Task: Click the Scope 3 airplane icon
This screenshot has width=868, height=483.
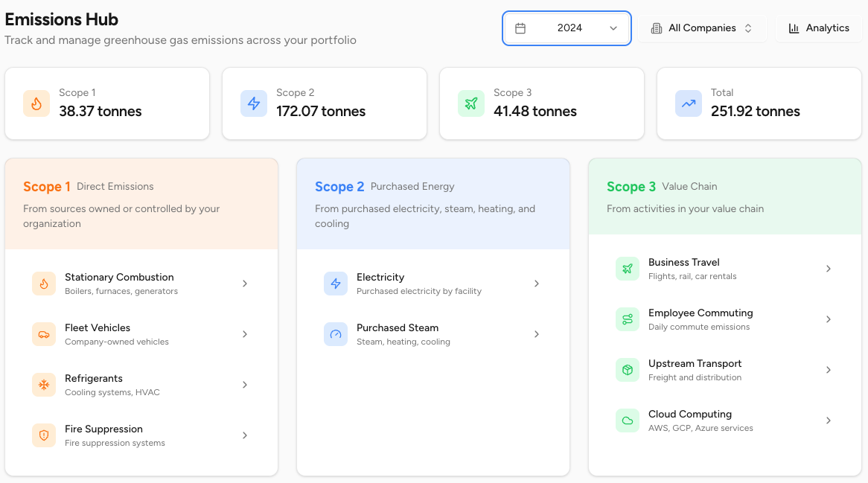Action: (x=471, y=103)
